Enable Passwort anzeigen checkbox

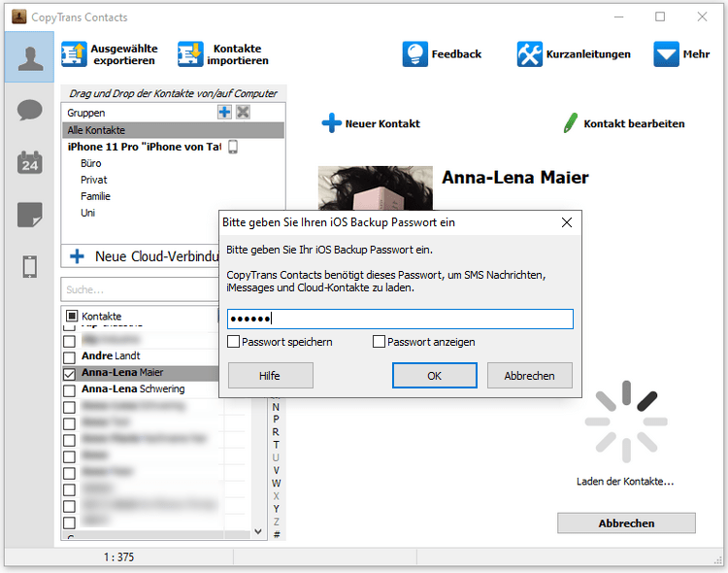[x=379, y=342]
